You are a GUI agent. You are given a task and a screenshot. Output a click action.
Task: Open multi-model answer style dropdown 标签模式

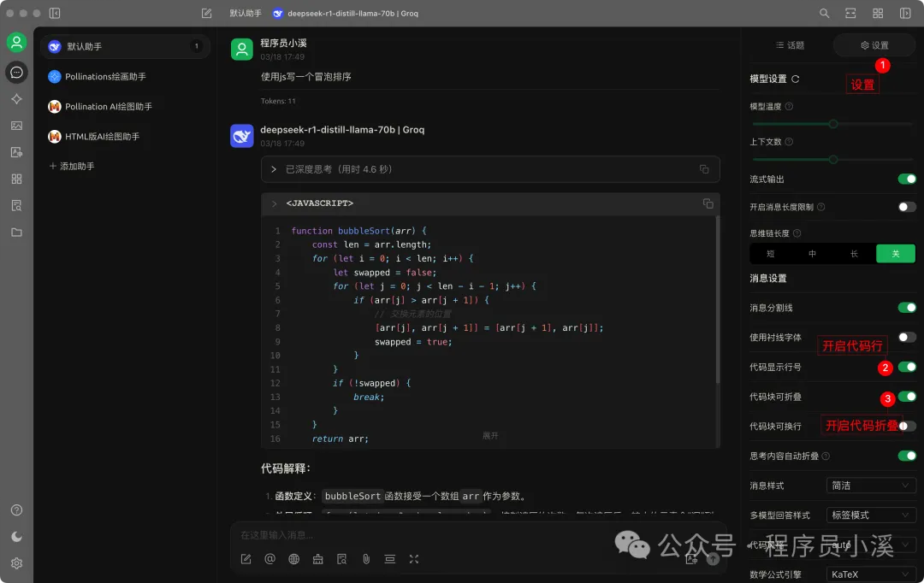(x=871, y=515)
